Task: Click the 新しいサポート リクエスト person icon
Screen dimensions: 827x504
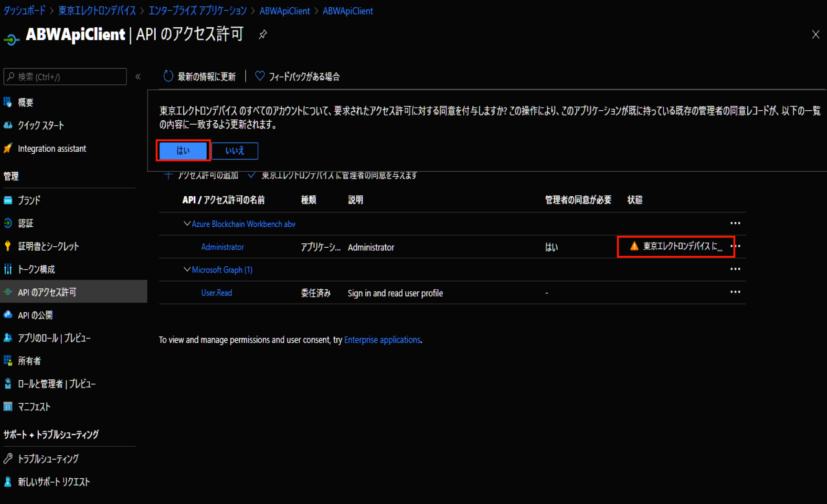Action: point(8,482)
